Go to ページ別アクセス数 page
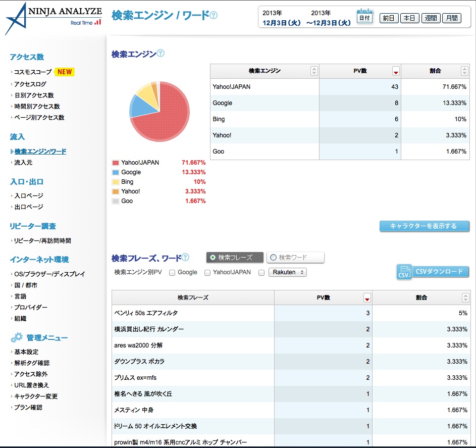This screenshot has width=476, height=448. click(x=39, y=117)
